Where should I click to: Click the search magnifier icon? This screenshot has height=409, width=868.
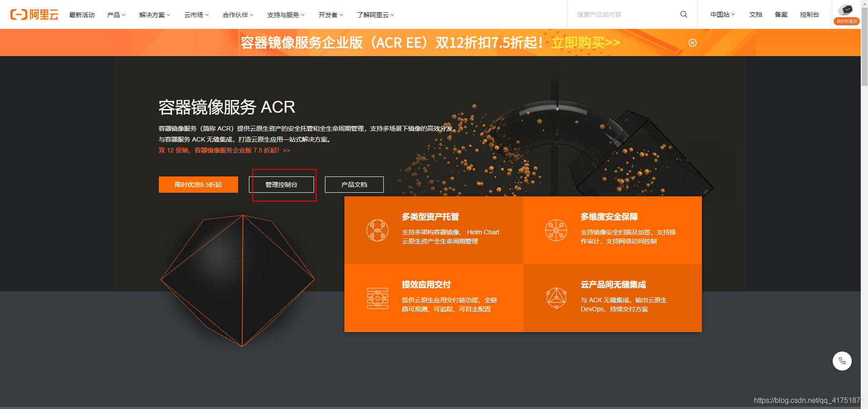click(684, 14)
